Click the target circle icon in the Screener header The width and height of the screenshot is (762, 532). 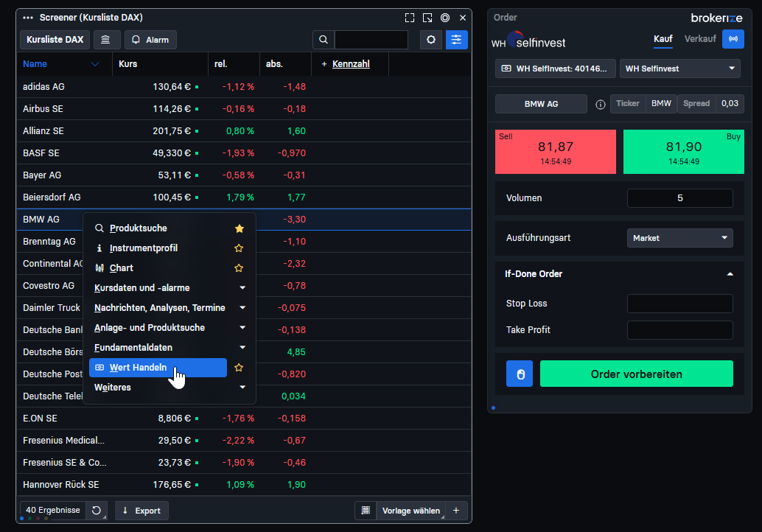coord(444,18)
